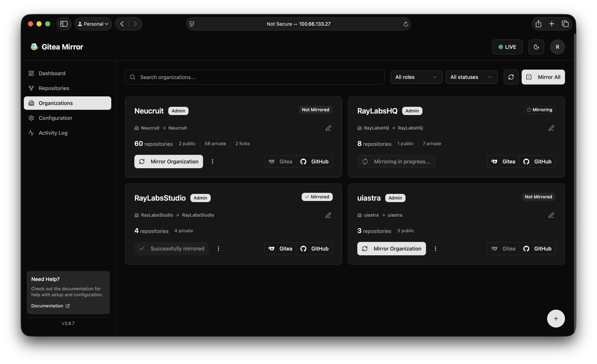The width and height of the screenshot is (597, 364).
Task: Click the LIVE status indicator
Action: [x=507, y=47]
